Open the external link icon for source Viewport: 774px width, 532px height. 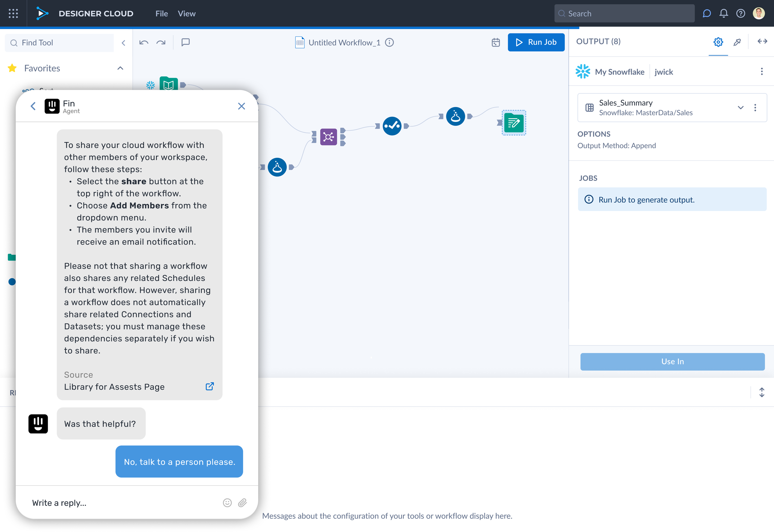209,386
